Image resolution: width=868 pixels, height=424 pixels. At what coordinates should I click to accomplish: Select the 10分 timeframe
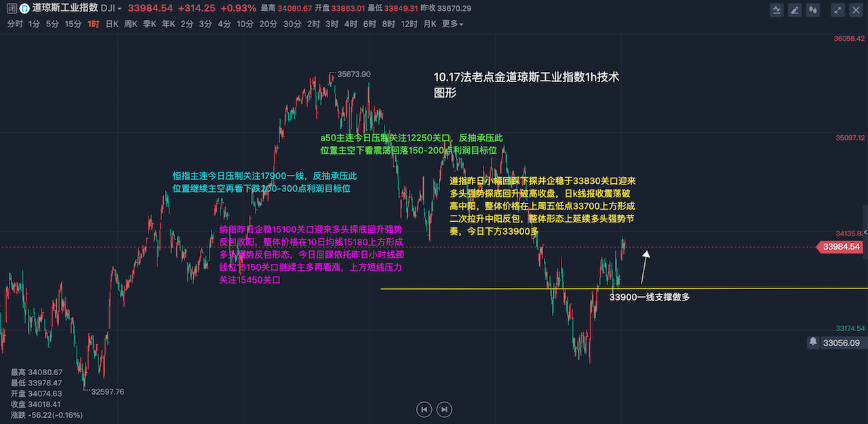coord(245,24)
